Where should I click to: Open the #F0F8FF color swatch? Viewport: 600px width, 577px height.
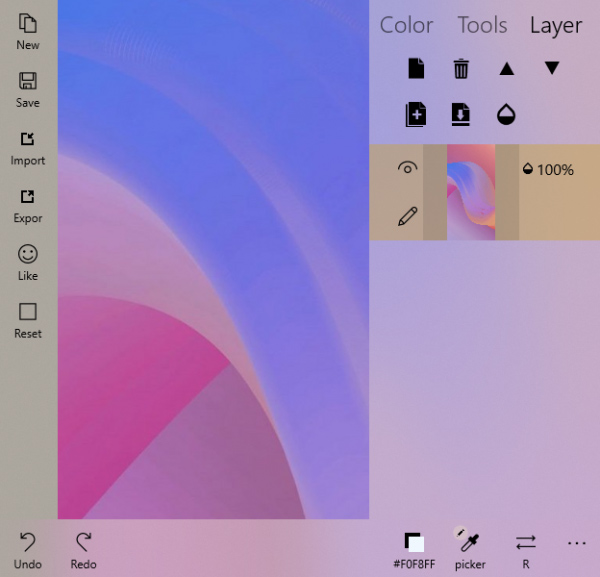(x=414, y=550)
